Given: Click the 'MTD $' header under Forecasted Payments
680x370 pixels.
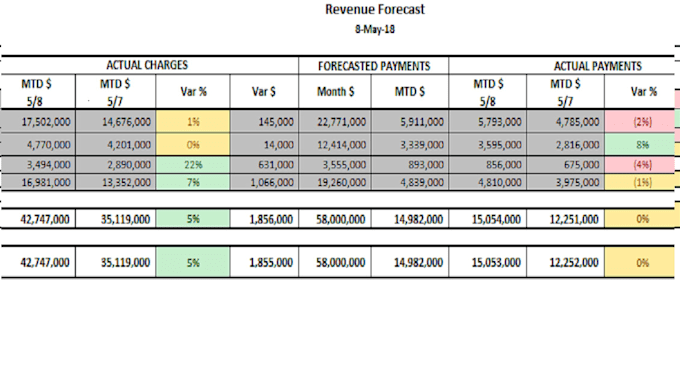Looking at the screenshot, I should (410, 92).
